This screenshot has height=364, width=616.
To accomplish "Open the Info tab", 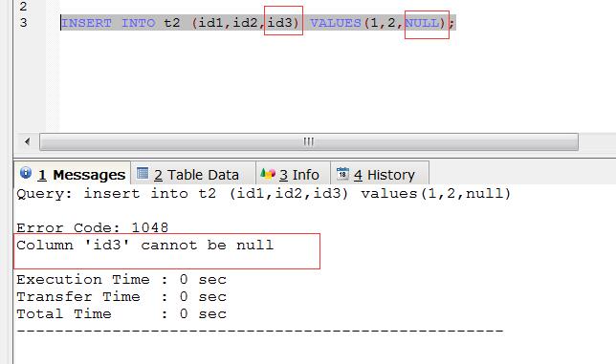I will pos(293,173).
